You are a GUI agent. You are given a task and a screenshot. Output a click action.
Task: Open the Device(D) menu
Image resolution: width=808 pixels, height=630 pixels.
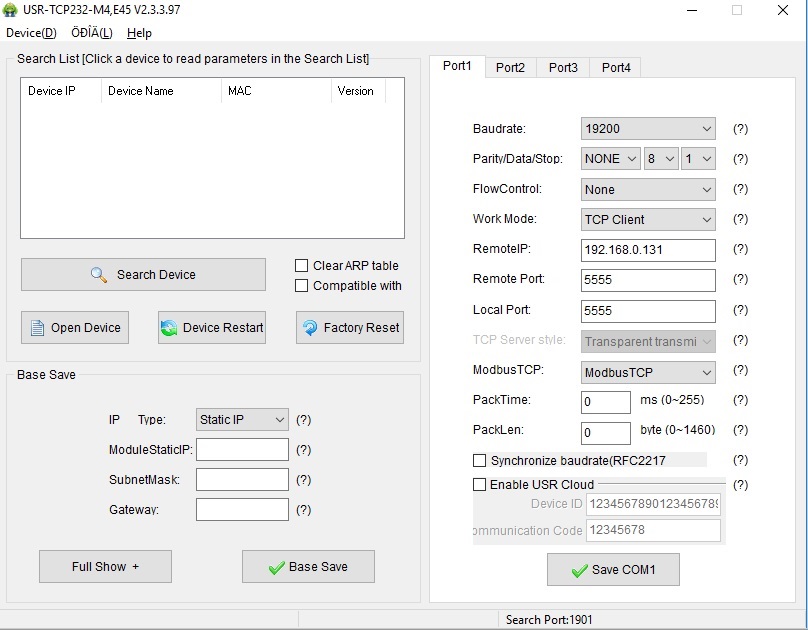31,33
